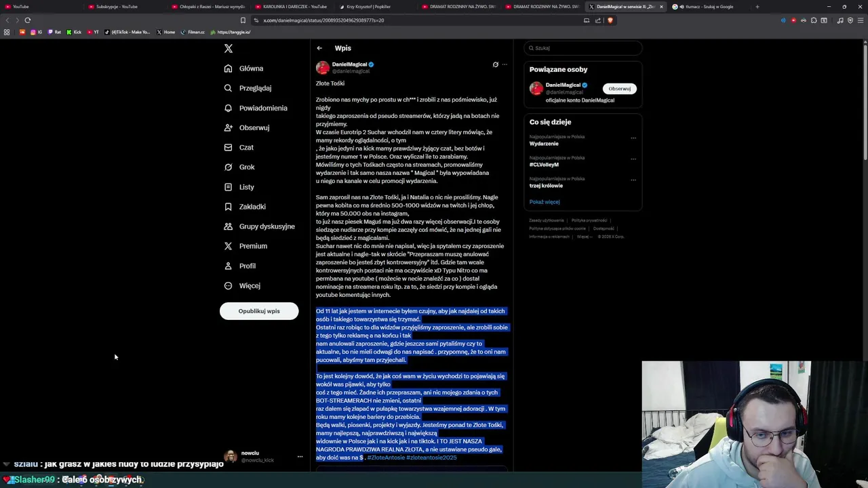Open DanielMagical in Powiązane osoby
This screenshot has width=868, height=488.
click(563, 85)
